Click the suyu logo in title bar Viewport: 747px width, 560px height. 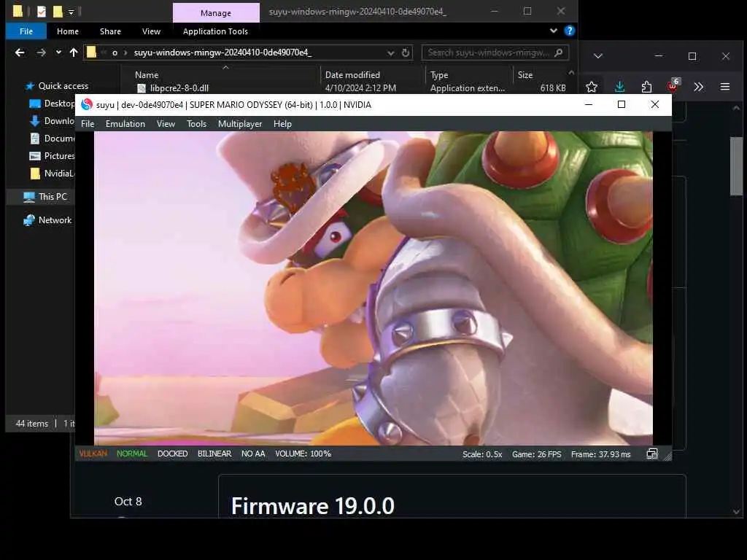(87, 105)
